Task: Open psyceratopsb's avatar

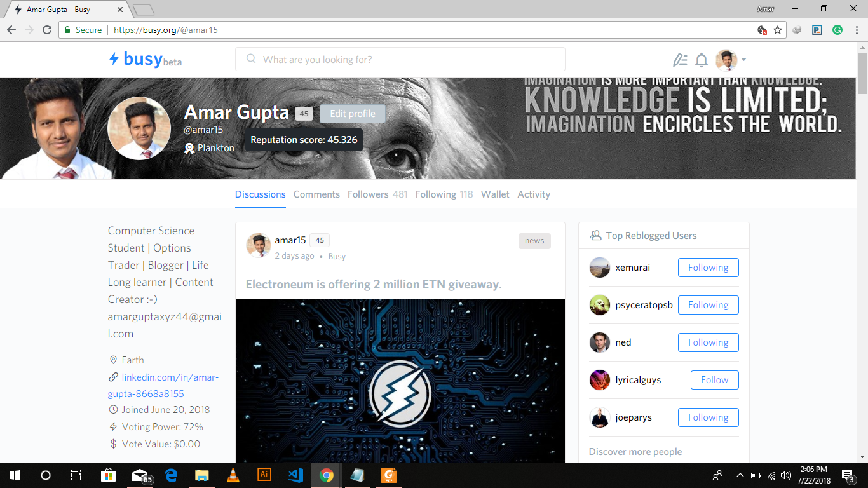Action: [x=600, y=305]
